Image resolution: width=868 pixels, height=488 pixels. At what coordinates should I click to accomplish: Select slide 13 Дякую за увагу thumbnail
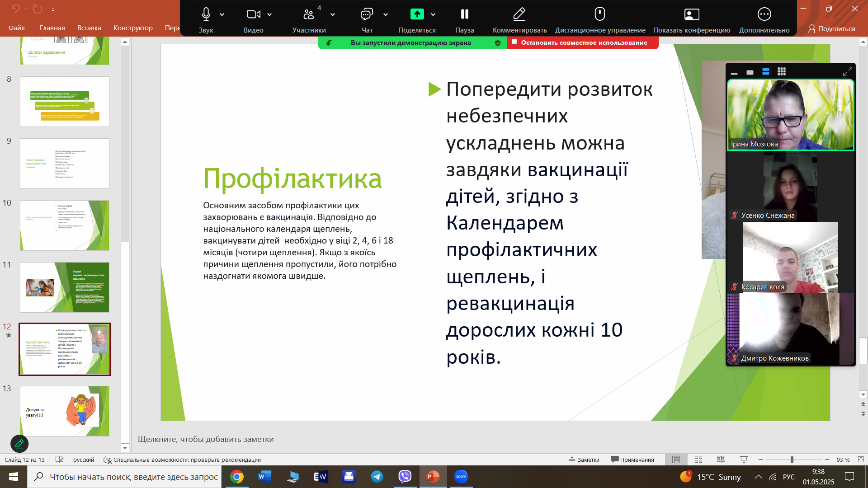tap(65, 411)
